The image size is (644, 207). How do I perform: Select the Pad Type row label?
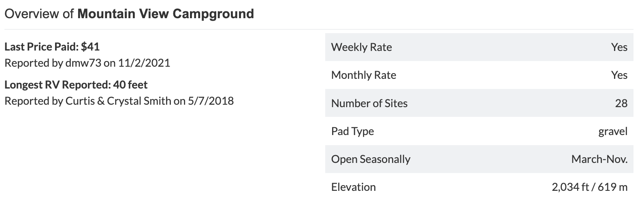coord(352,131)
